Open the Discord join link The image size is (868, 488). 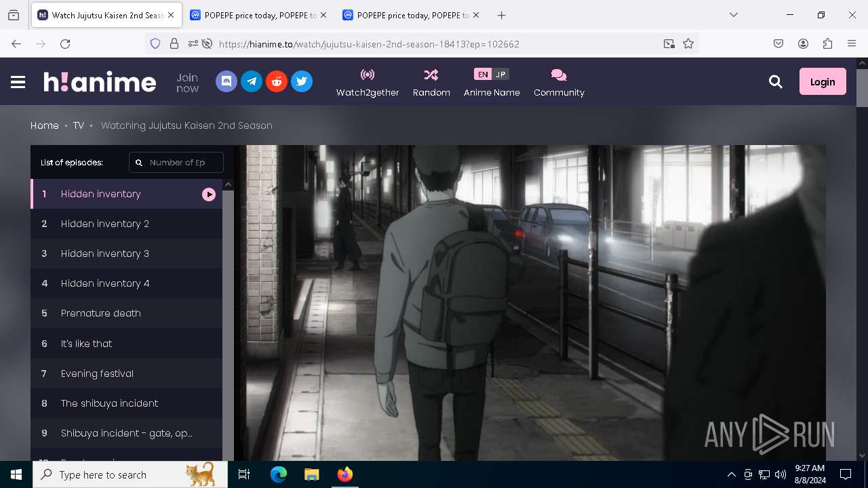[x=226, y=81]
